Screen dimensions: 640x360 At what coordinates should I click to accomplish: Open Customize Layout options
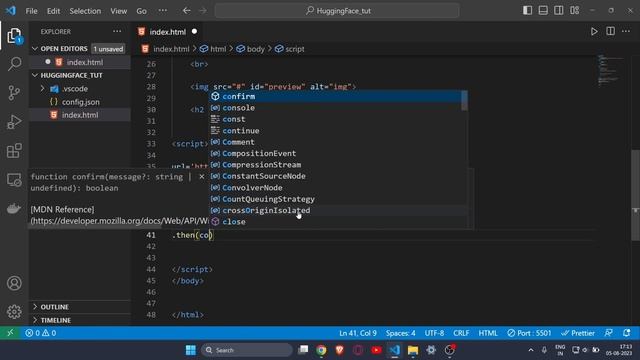[575, 11]
